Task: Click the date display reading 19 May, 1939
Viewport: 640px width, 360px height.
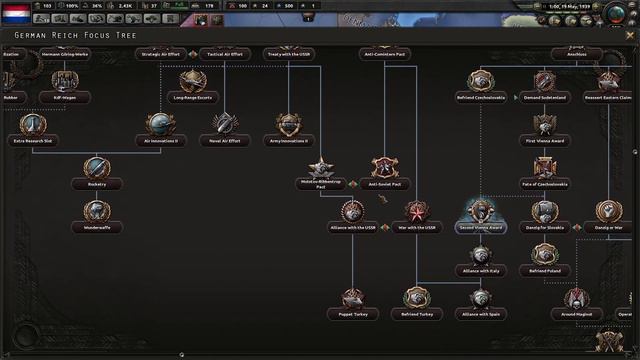Action: click(569, 6)
